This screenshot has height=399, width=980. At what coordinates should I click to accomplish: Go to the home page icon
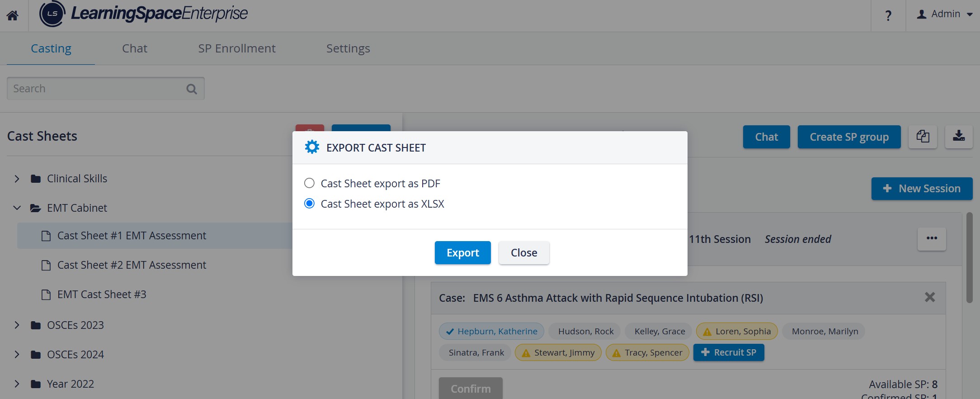pos(13,16)
